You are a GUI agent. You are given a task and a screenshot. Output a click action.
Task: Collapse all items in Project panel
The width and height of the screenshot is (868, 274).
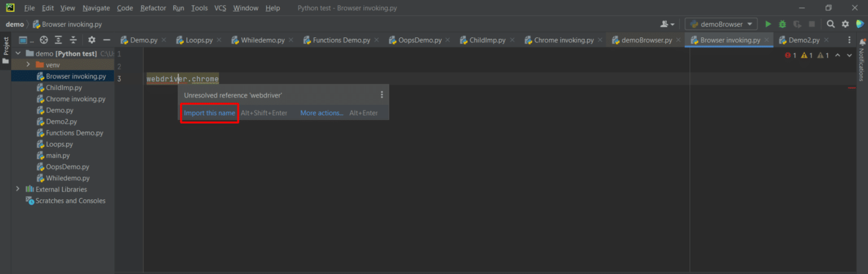click(x=73, y=40)
